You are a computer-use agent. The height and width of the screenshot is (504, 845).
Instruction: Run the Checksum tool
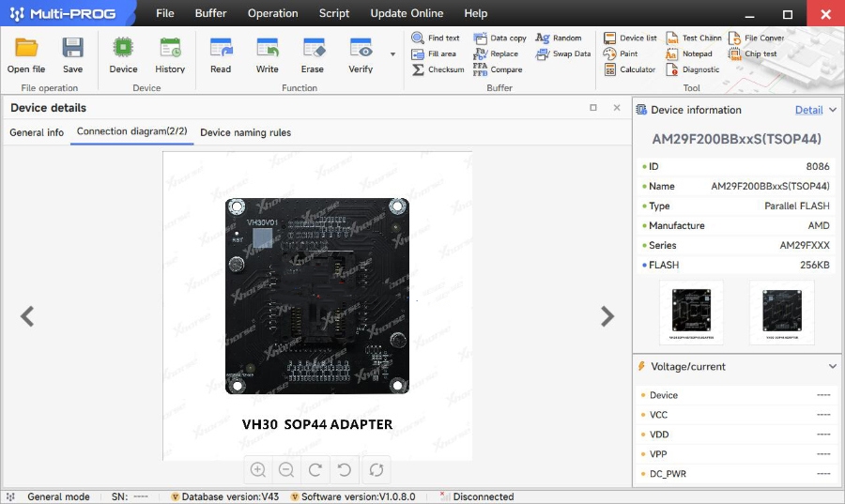[438, 69]
